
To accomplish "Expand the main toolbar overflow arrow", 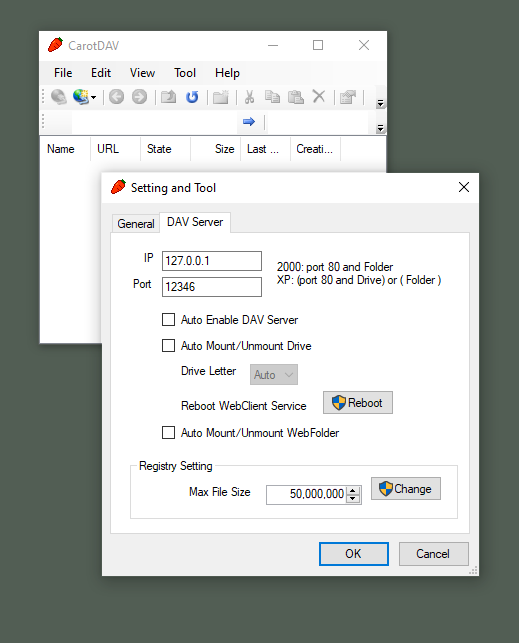I will 380,103.
